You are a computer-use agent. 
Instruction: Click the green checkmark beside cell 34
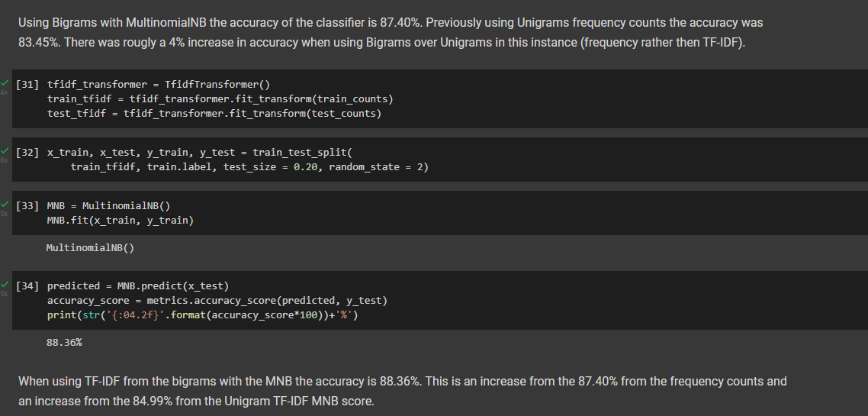click(5, 285)
